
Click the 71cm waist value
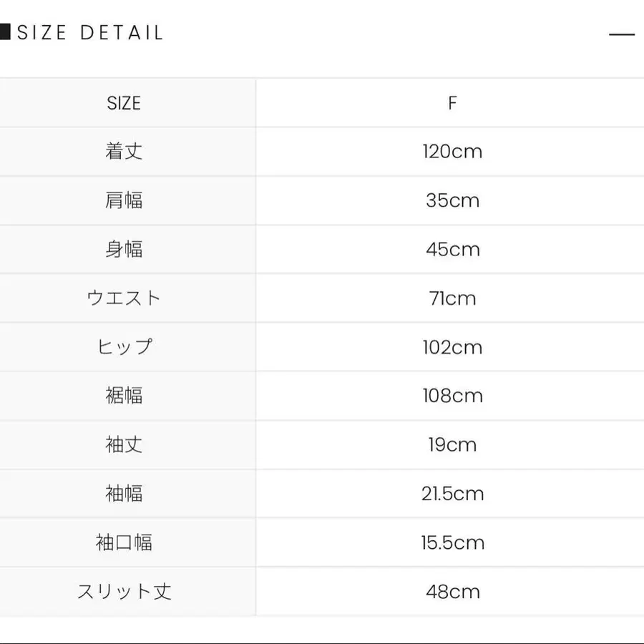[x=452, y=298]
